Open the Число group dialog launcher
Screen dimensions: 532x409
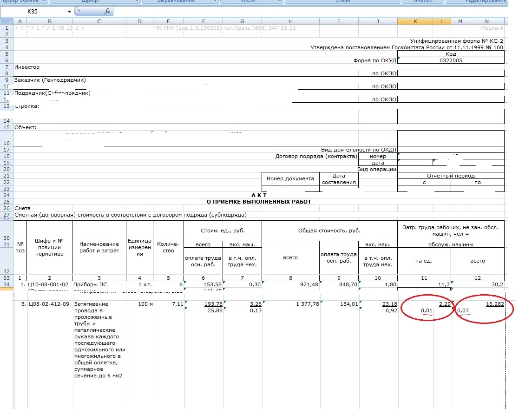coord(279,1)
